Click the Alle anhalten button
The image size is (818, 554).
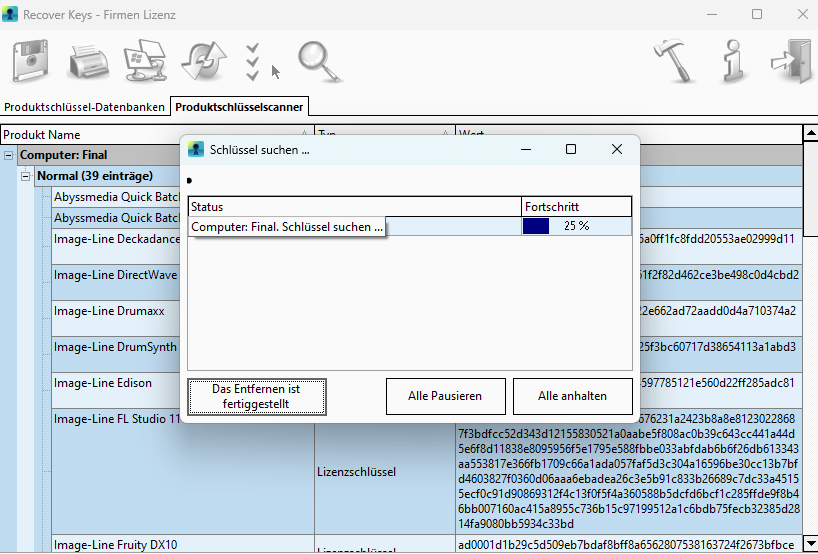tap(572, 396)
